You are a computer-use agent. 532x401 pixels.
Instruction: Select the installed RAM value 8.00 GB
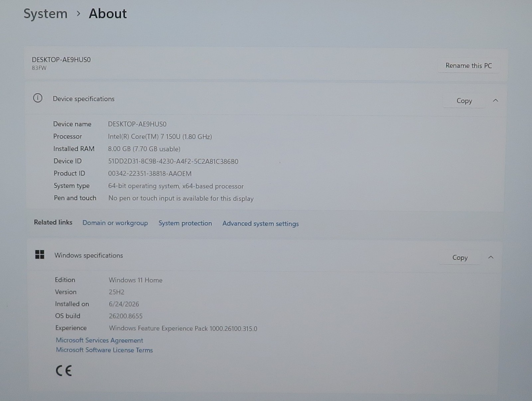[x=144, y=149]
